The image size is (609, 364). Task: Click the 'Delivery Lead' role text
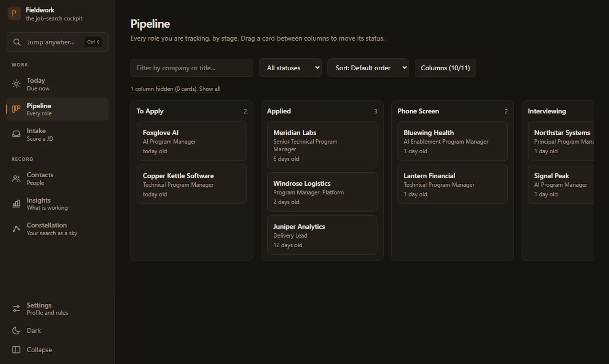290,235
